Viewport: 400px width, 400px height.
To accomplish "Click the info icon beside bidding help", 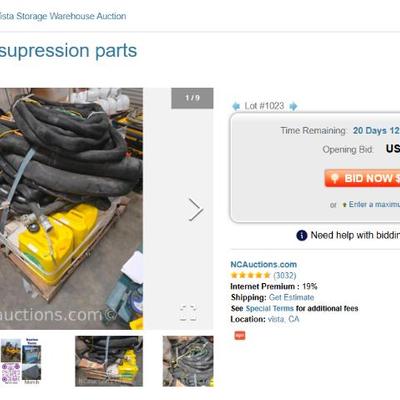I will [301, 235].
